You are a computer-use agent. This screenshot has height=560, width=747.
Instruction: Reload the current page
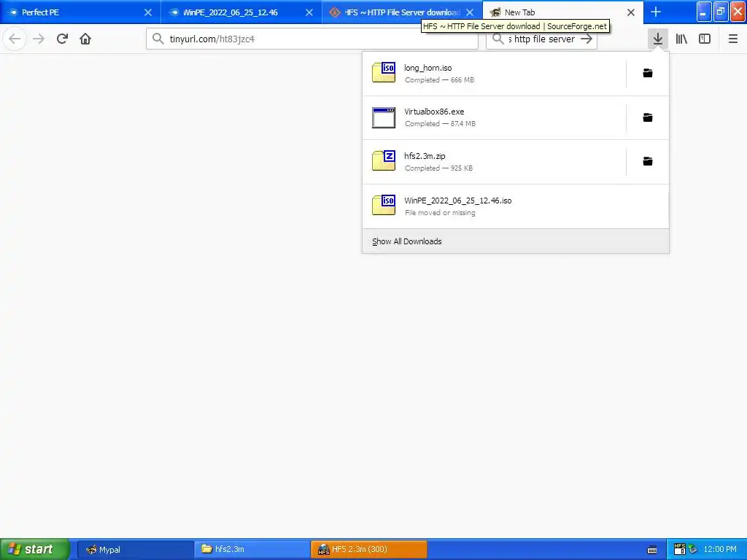pyautogui.click(x=62, y=39)
